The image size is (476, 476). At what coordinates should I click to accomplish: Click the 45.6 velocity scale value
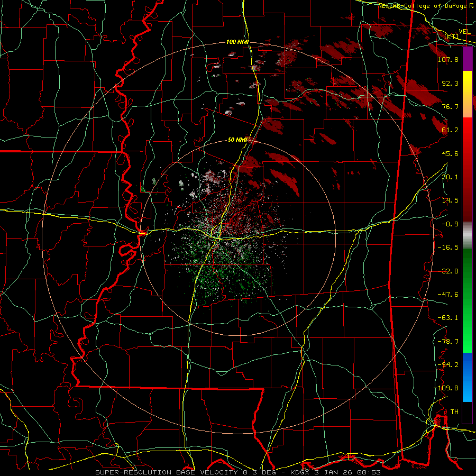[450, 153]
